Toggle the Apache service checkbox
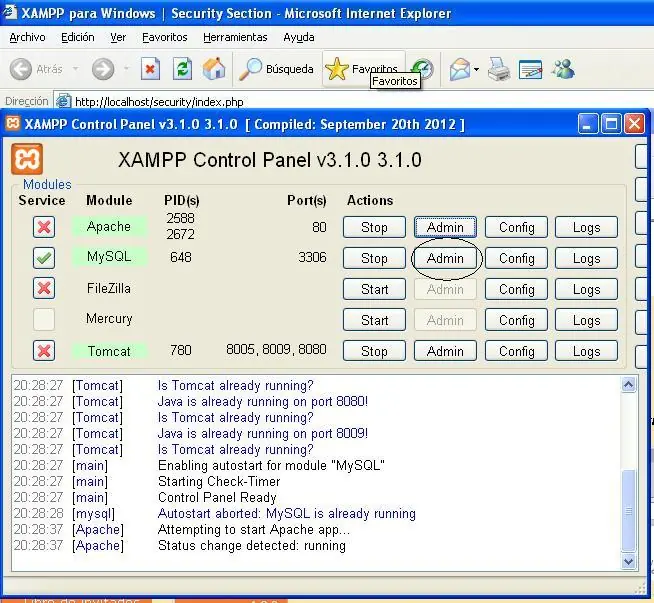 [x=44, y=227]
